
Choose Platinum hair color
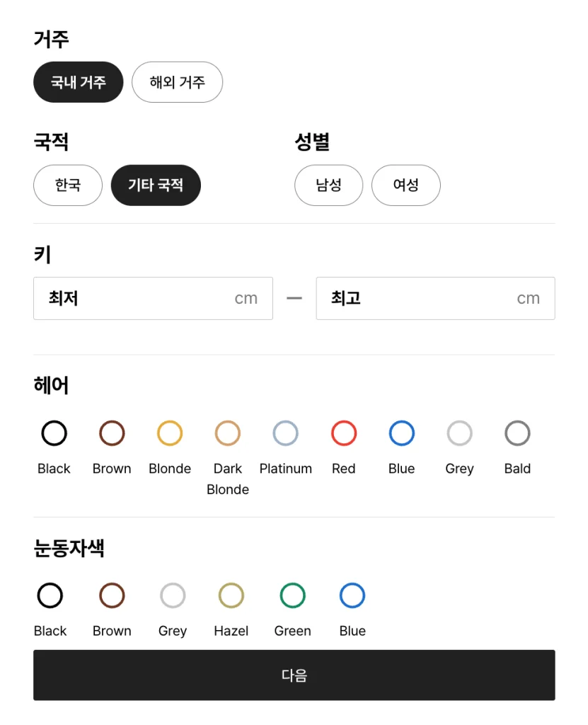[x=285, y=433]
